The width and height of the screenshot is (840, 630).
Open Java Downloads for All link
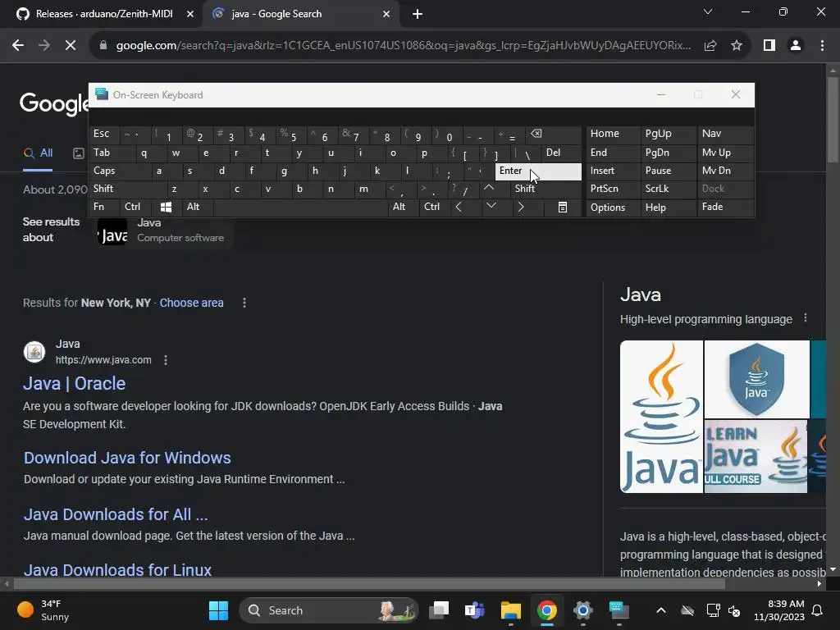[x=116, y=514]
